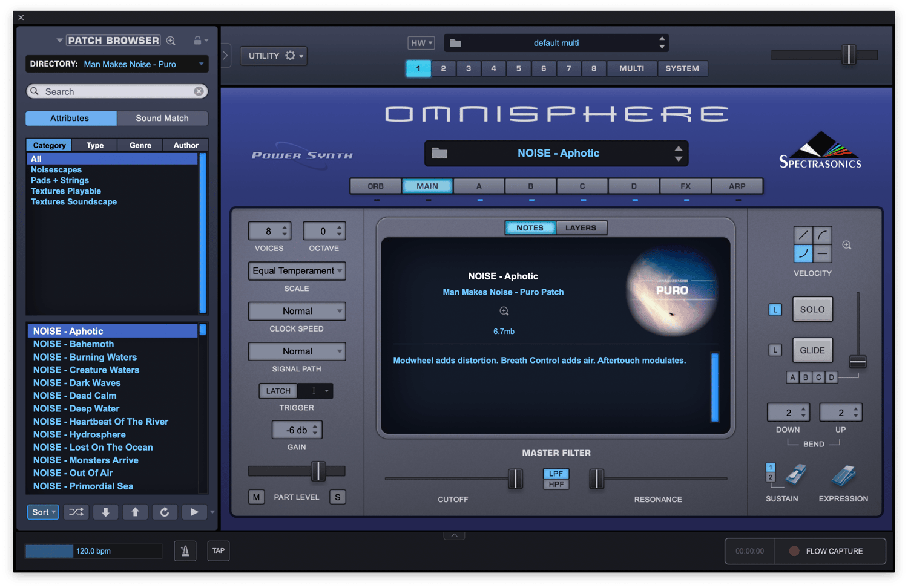Screen dimensions: 908x588
Task: Click the Part Level slider handle
Action: [318, 471]
